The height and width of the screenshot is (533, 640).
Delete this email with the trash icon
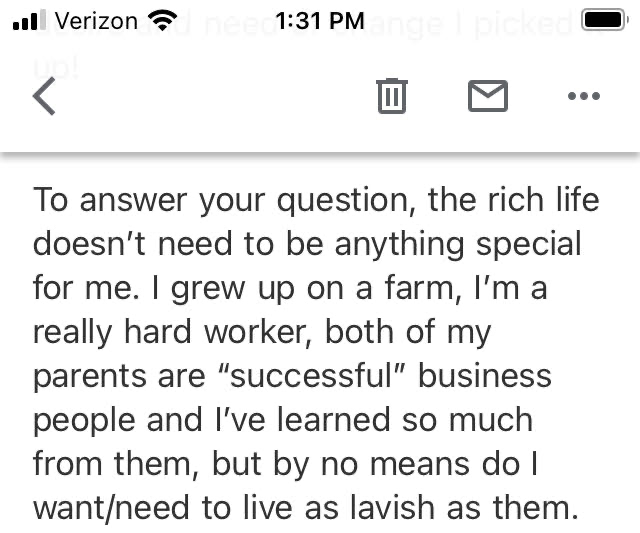click(392, 96)
